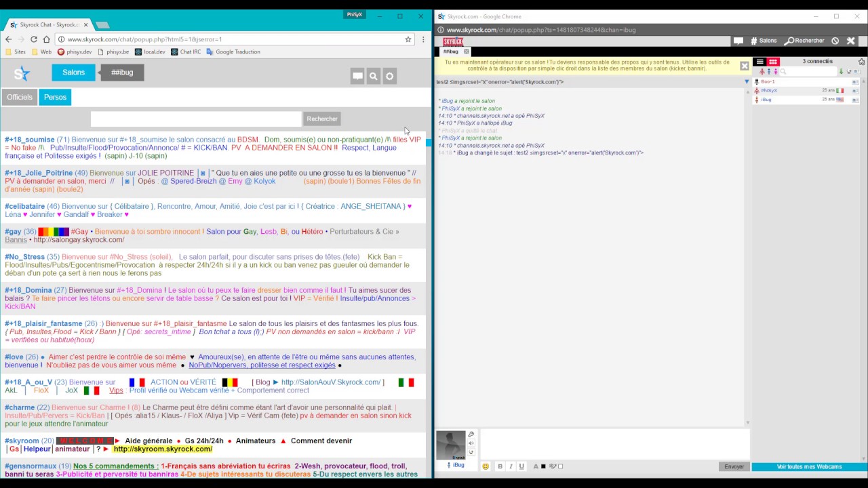Image resolution: width=868 pixels, height=488 pixels.
Task: Click the webcam icon on iBug row
Action: click(855, 100)
